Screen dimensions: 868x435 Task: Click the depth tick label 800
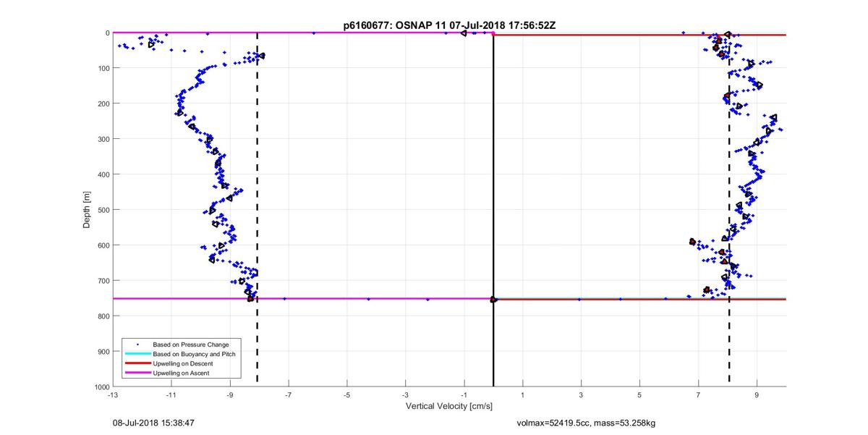[x=103, y=316]
